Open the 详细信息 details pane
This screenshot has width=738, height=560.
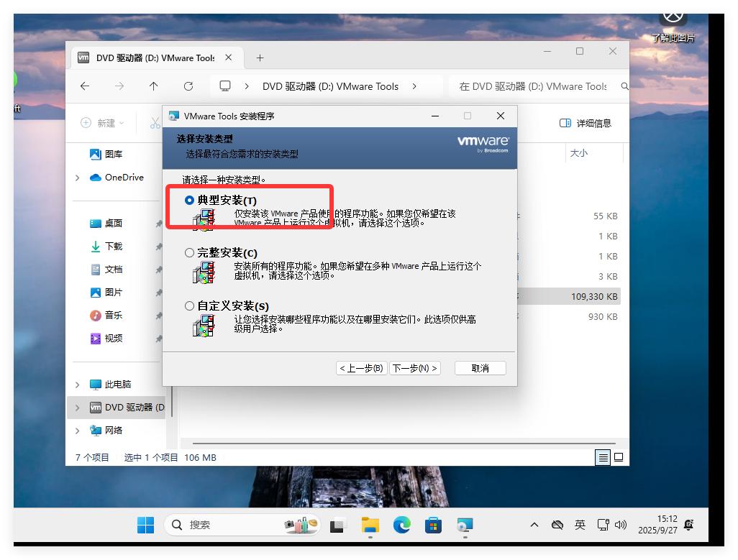pos(584,123)
